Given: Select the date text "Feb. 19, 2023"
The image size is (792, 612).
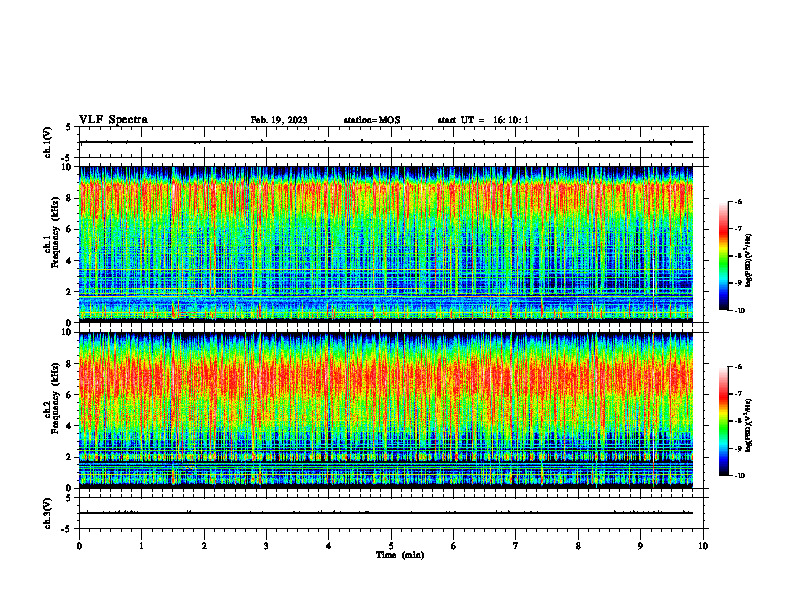Looking at the screenshot, I should [x=279, y=120].
